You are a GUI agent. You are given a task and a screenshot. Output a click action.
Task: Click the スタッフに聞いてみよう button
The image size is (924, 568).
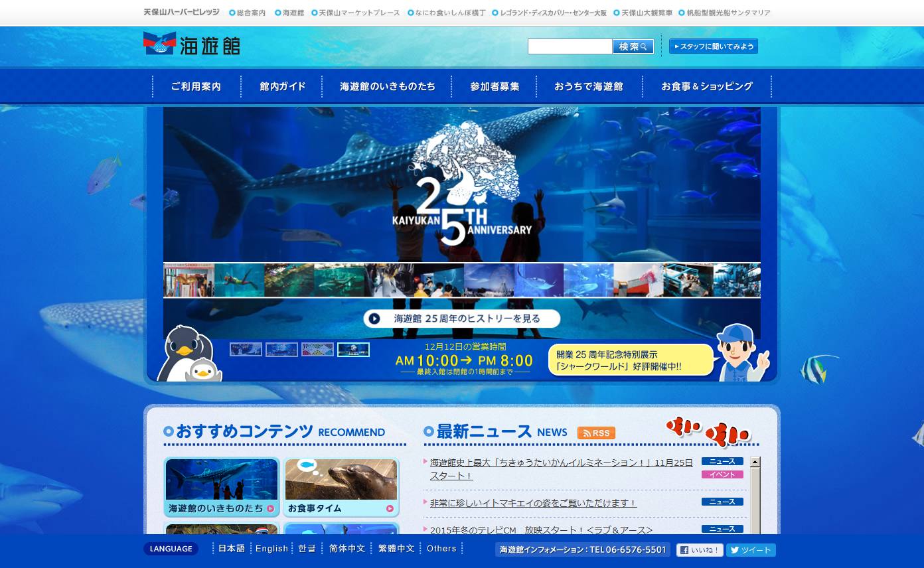(714, 46)
